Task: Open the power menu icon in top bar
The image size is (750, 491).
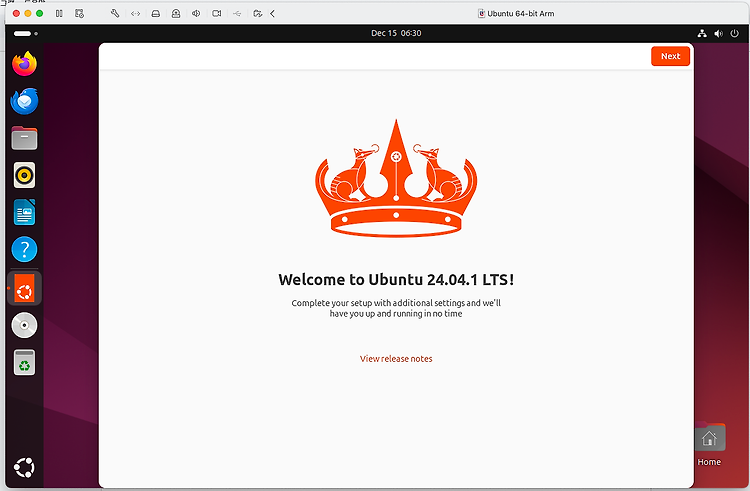Action: tap(734, 33)
